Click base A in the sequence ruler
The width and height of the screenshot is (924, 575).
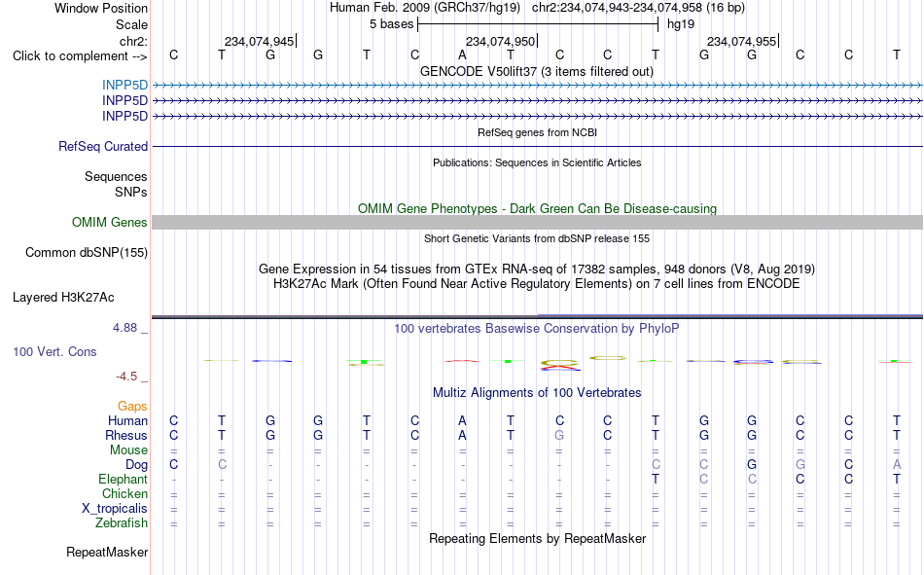(x=462, y=54)
